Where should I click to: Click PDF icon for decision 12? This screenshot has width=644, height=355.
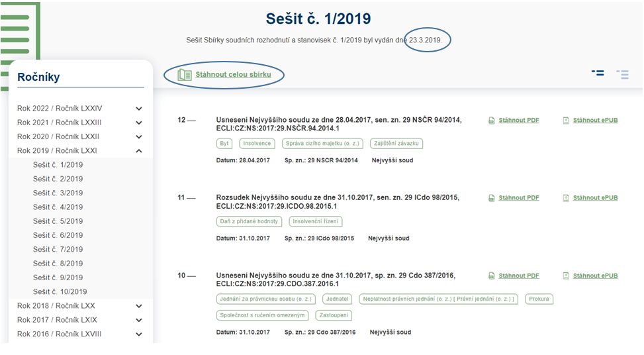(x=491, y=121)
